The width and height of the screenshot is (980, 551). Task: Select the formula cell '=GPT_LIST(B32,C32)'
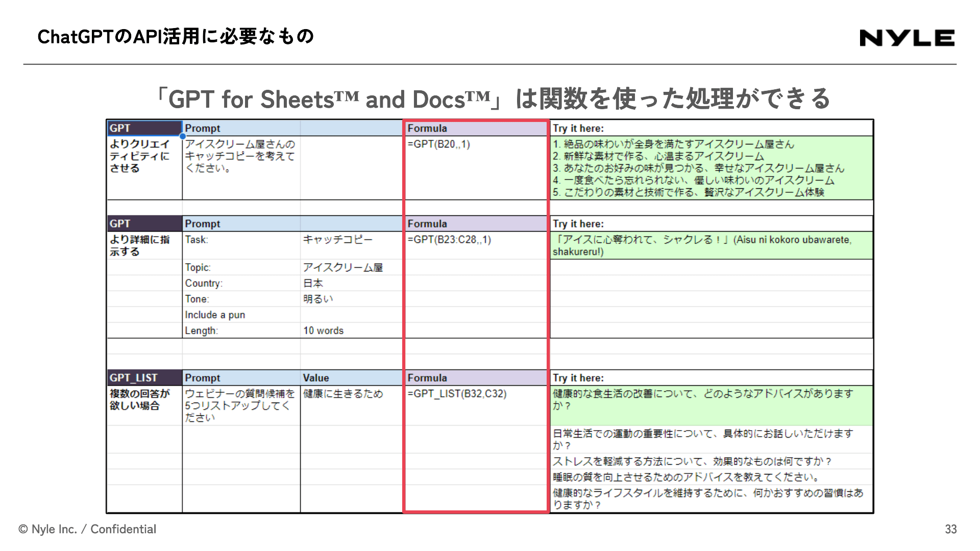click(x=476, y=406)
